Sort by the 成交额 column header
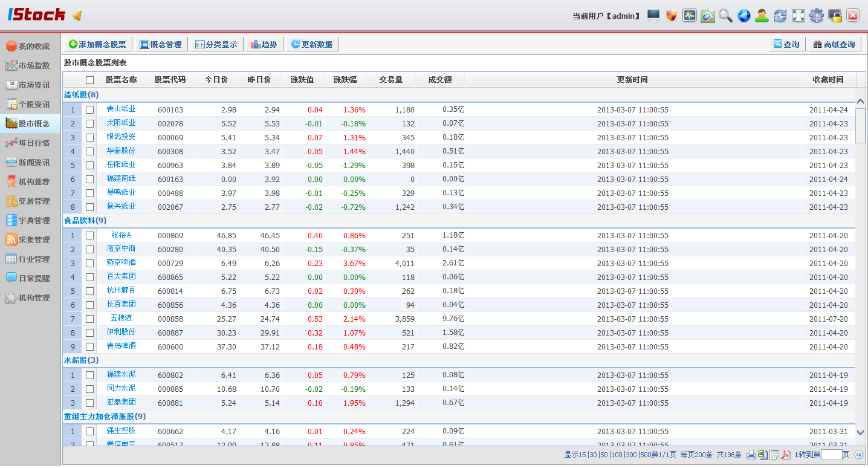The image size is (868, 468). (440, 80)
